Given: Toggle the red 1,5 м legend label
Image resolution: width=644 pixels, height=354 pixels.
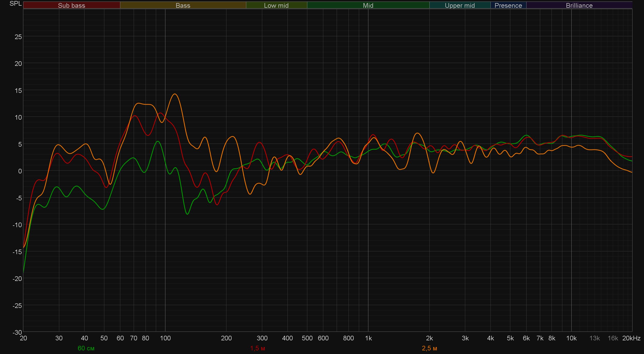Looking at the screenshot, I should point(257,348).
